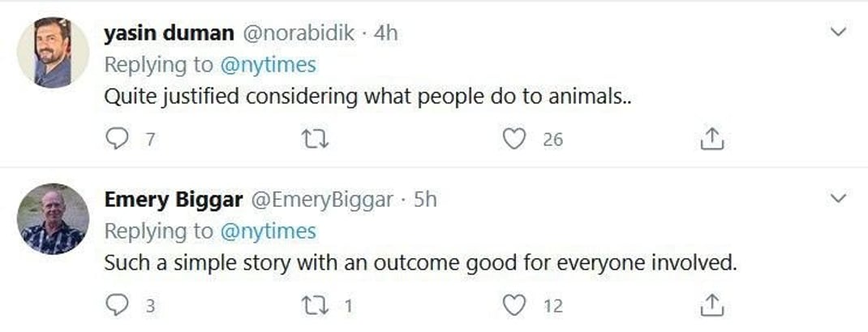Open Emery Biggar's profile picture
868x332 pixels.
pyautogui.click(x=53, y=218)
